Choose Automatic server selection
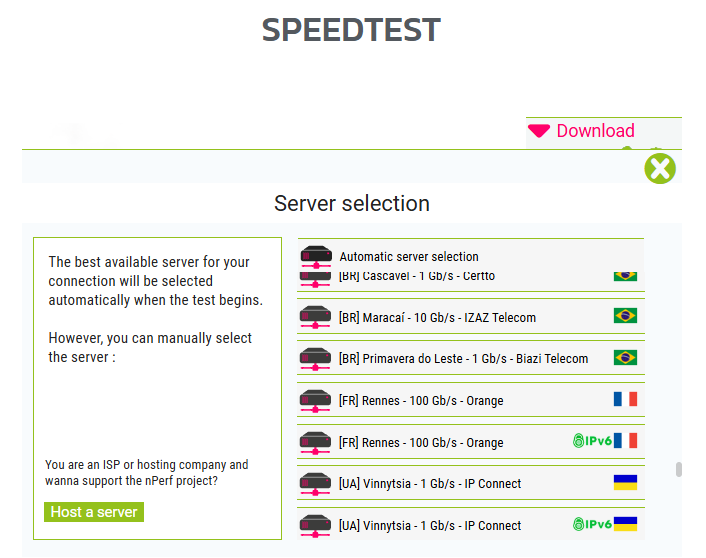Viewport: 706px width, 558px height. point(409,256)
